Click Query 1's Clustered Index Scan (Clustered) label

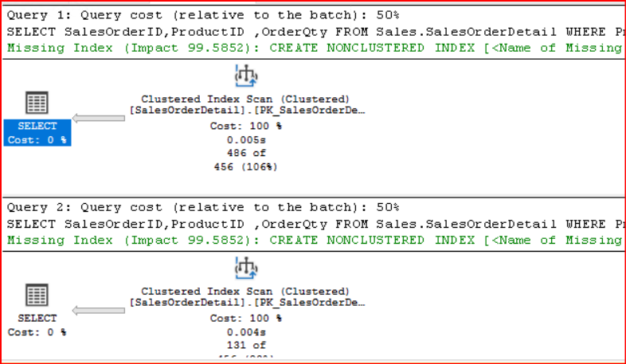[245, 99]
